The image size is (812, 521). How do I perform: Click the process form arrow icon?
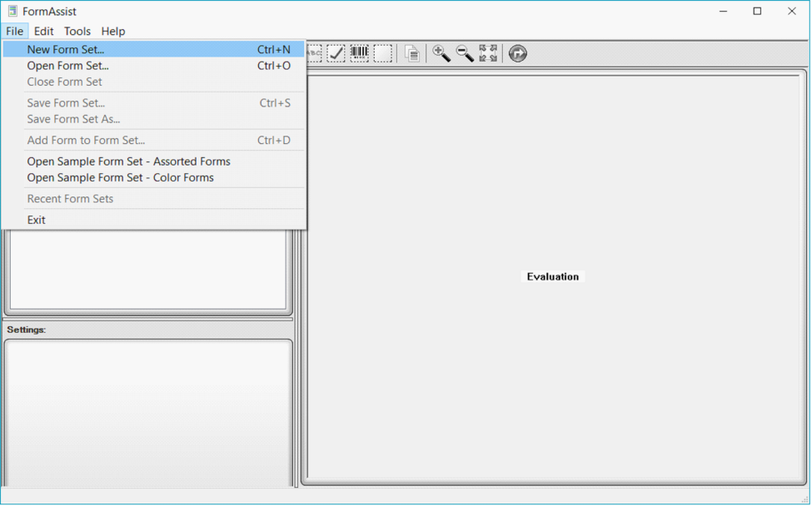point(517,52)
